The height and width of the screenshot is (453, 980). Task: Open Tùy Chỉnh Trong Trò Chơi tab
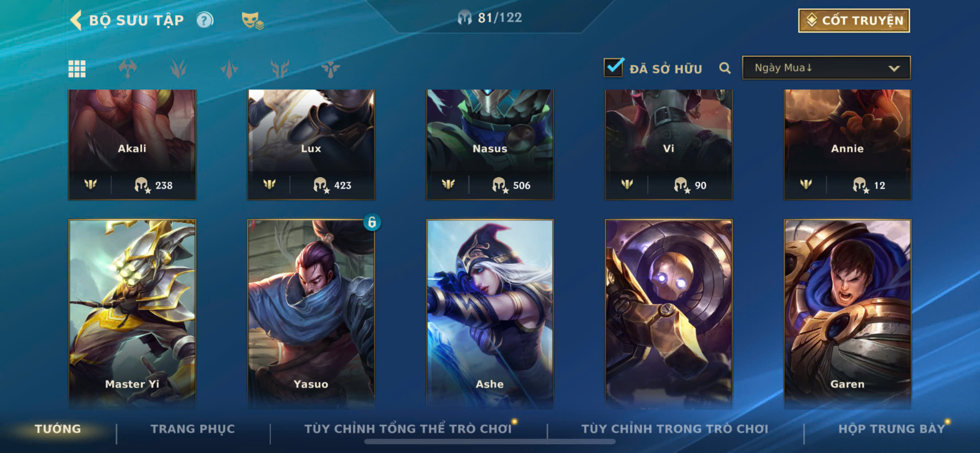point(674,429)
